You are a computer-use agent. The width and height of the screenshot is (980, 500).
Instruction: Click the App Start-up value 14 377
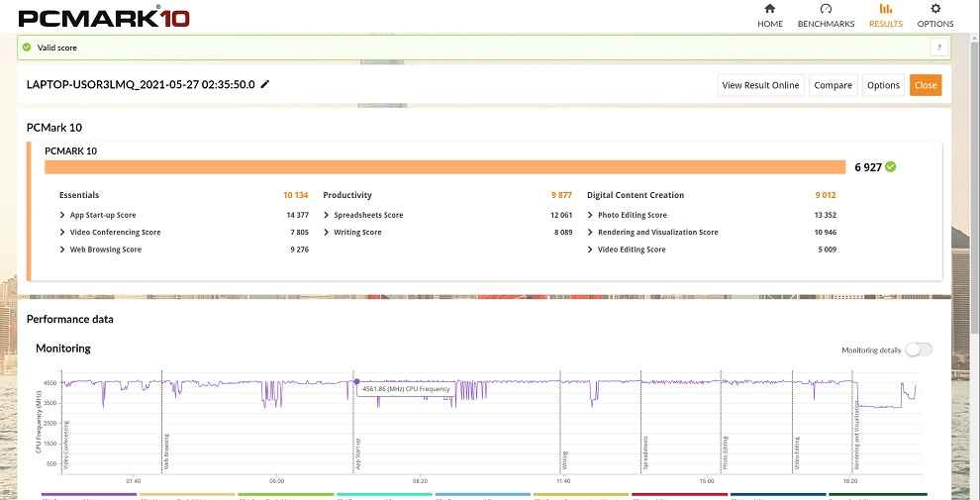click(x=298, y=215)
